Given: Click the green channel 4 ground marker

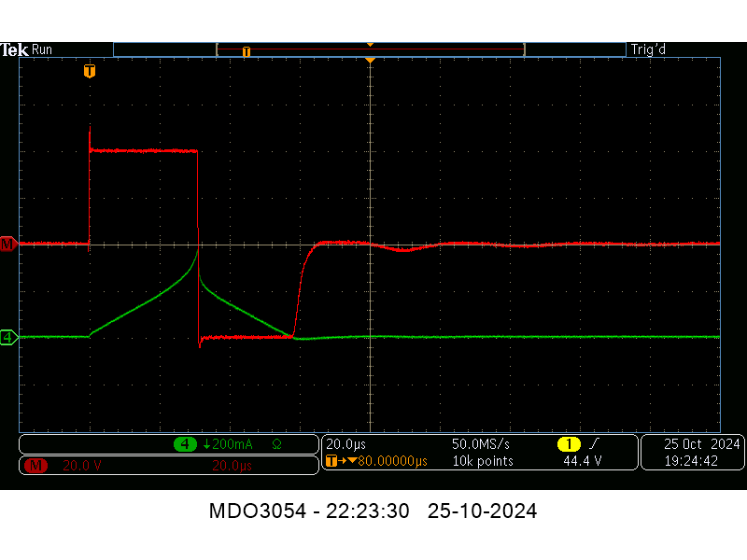Looking at the screenshot, I should (x=8, y=337).
